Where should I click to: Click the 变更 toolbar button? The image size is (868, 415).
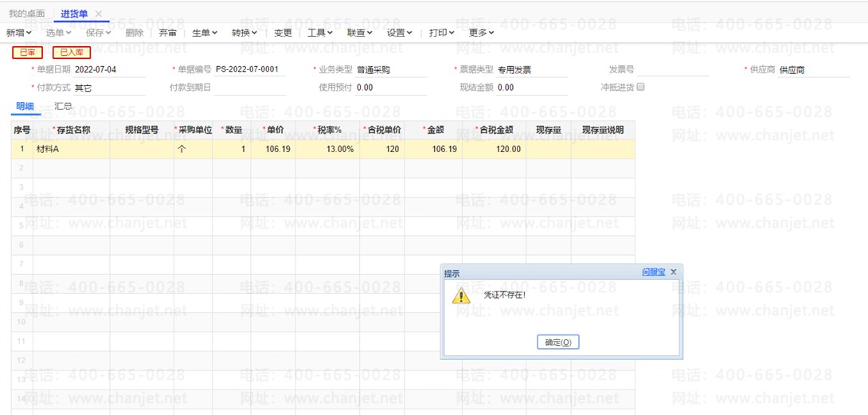tap(283, 33)
